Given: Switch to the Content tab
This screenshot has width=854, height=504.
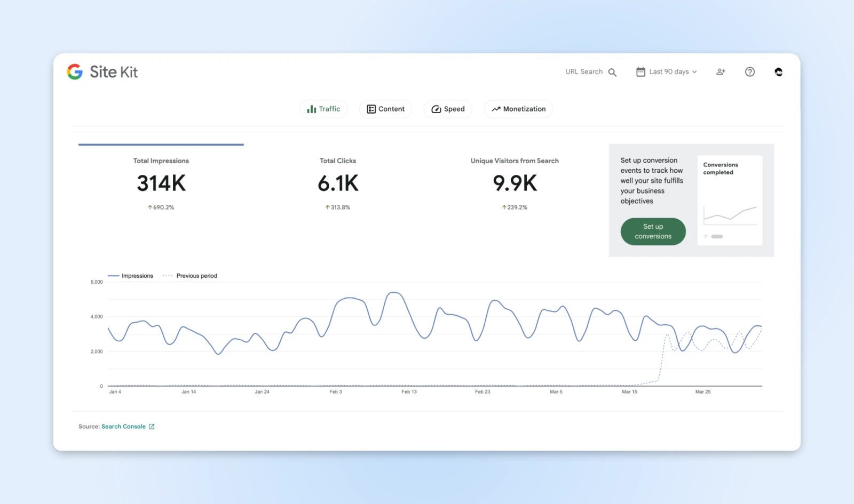Looking at the screenshot, I should (x=385, y=109).
